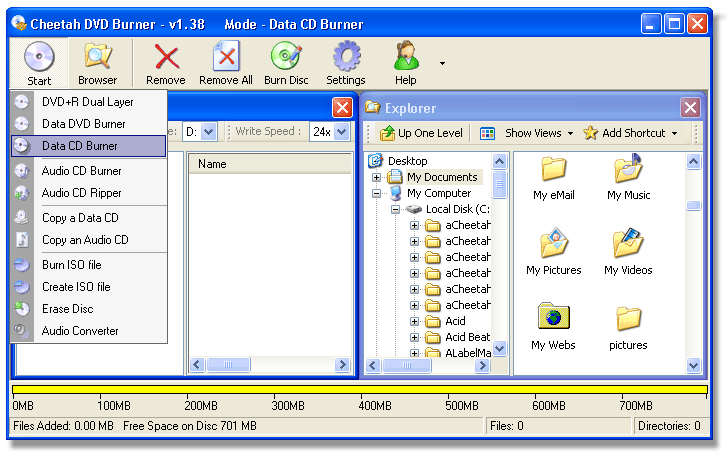
Task: Click the Data DVD Burner disc icon
Action: coord(21,124)
